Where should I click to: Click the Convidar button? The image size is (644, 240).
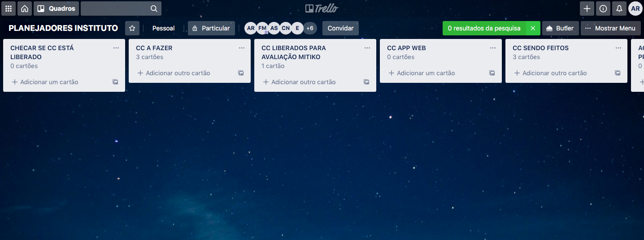pos(340,28)
